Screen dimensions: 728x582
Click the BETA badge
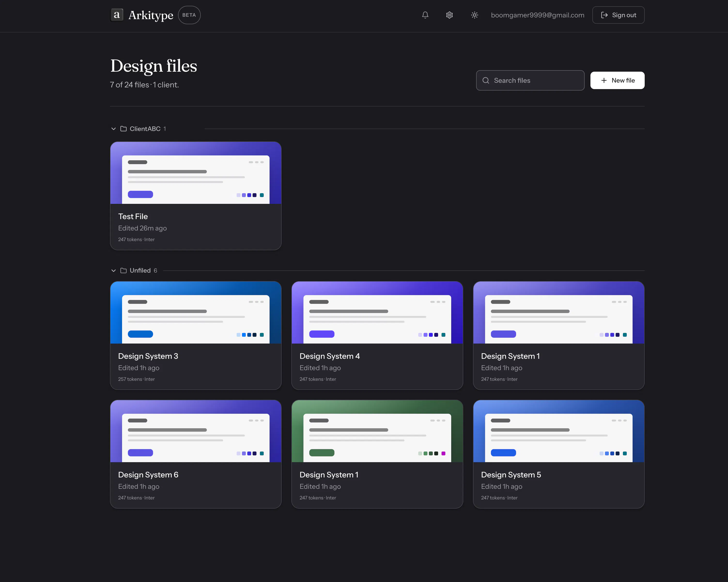coord(189,15)
